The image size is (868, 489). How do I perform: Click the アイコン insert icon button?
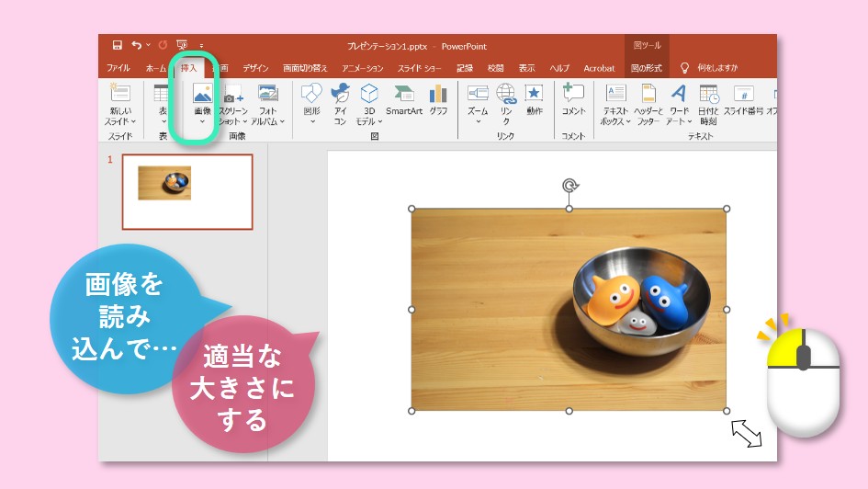click(340, 93)
